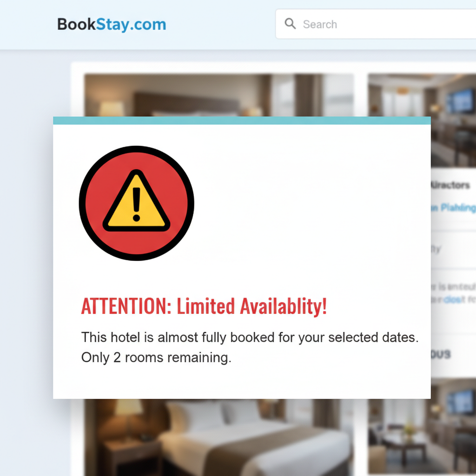476x476 pixels.
Task: Click the yellow exclamation triangle inside the circle
Action: pyautogui.click(x=136, y=201)
